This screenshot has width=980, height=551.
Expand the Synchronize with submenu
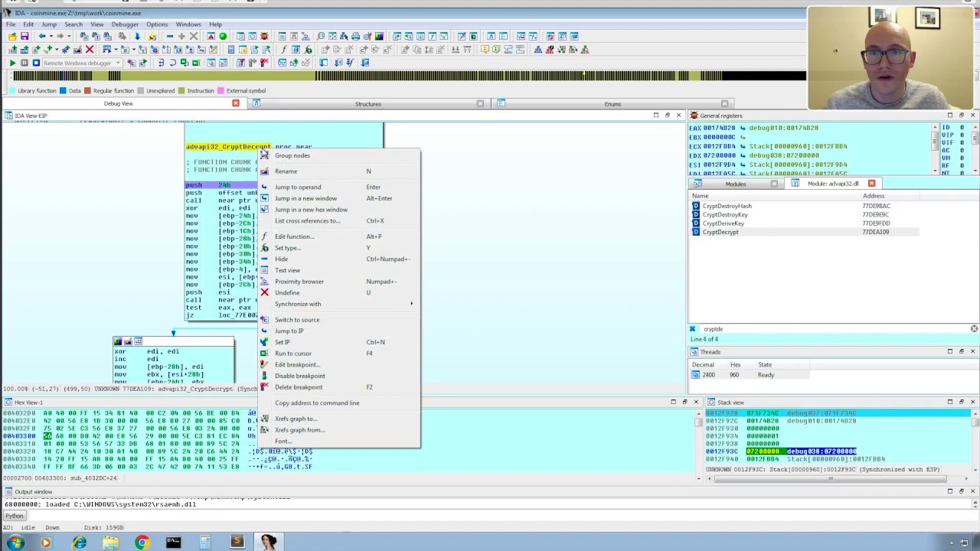point(339,304)
